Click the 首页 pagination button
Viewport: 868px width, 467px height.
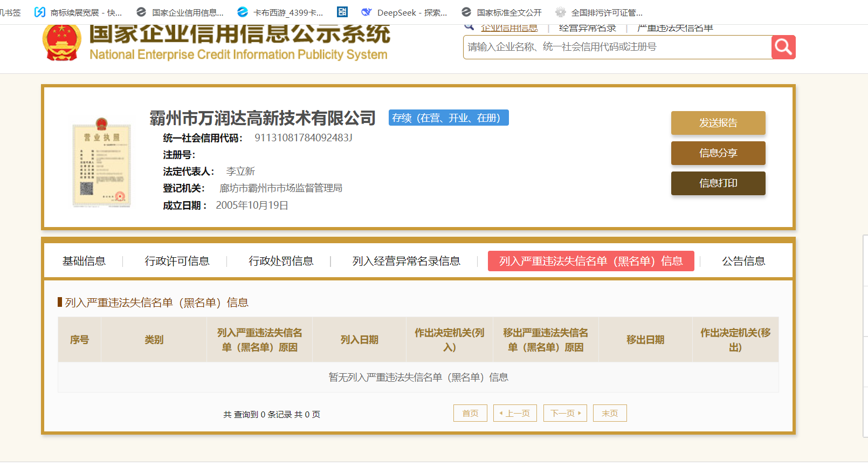pyautogui.click(x=471, y=413)
